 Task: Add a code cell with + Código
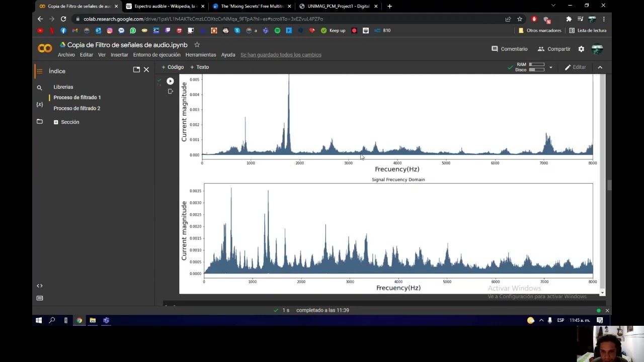173,67
